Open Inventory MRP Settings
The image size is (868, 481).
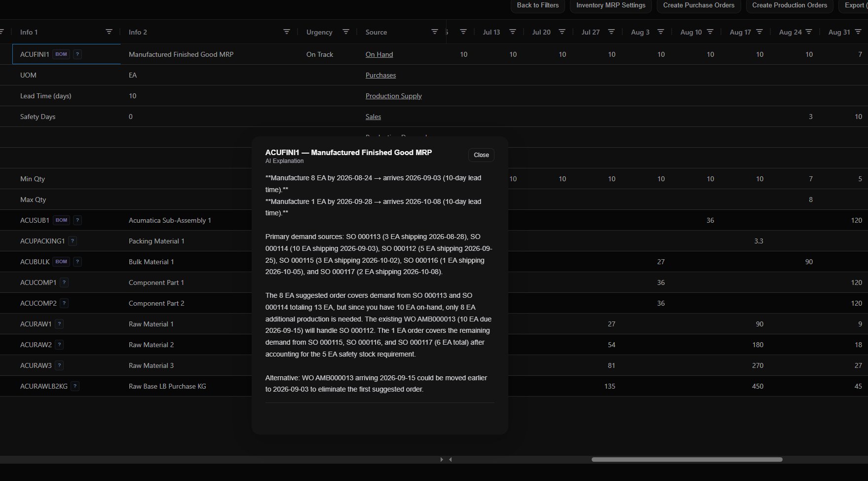[611, 5]
